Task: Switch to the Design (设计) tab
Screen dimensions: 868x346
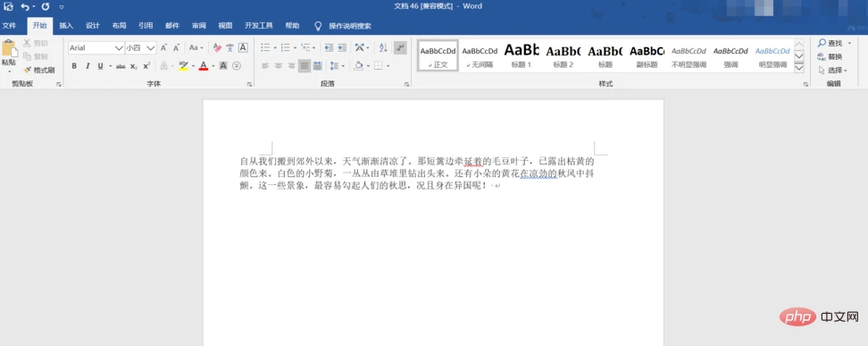Action: [93, 26]
